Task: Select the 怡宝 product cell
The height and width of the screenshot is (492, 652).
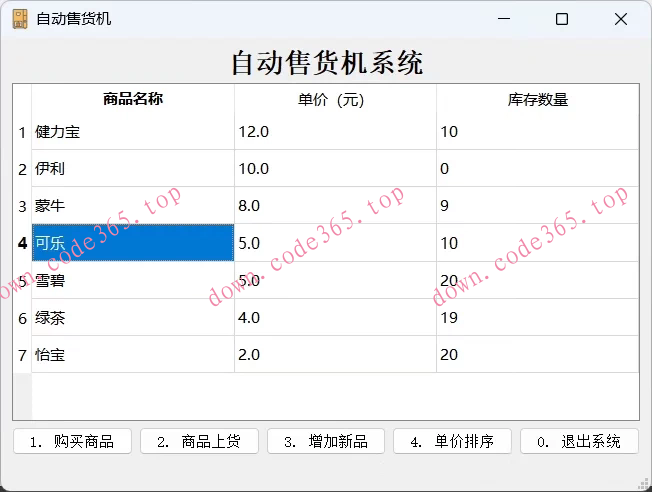Action: (x=133, y=354)
